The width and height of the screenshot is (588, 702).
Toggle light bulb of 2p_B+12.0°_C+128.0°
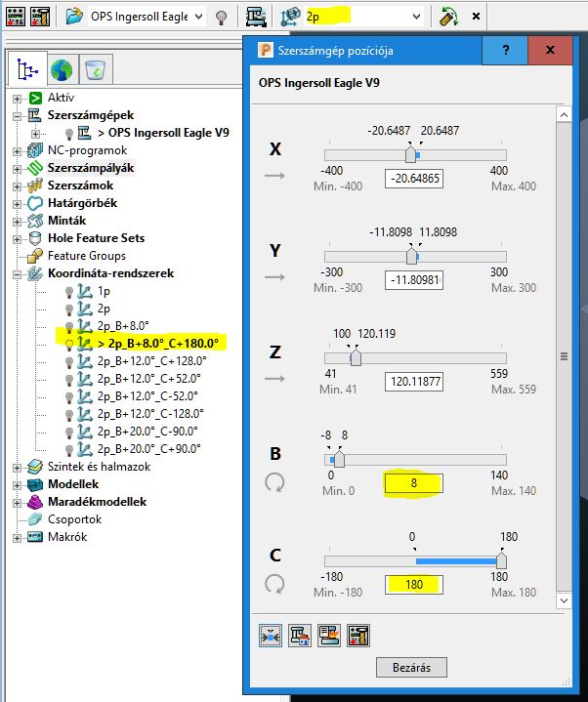click(69, 362)
